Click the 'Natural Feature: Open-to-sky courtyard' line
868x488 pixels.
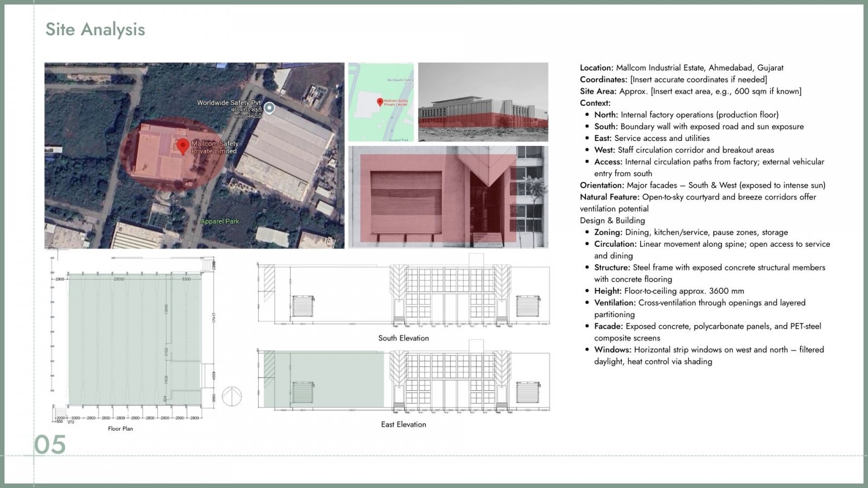698,203
